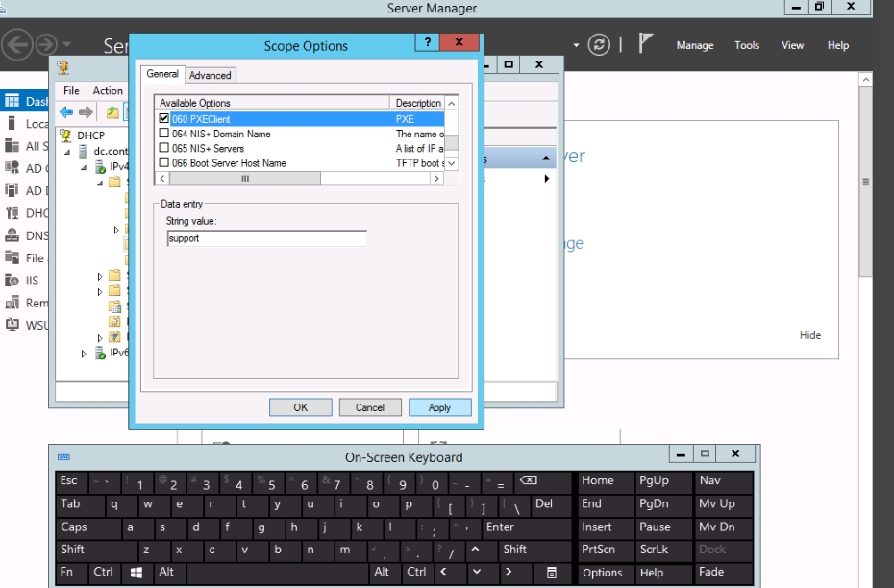
Task: Click the question mark help button in Scope Options
Action: pyautogui.click(x=428, y=41)
